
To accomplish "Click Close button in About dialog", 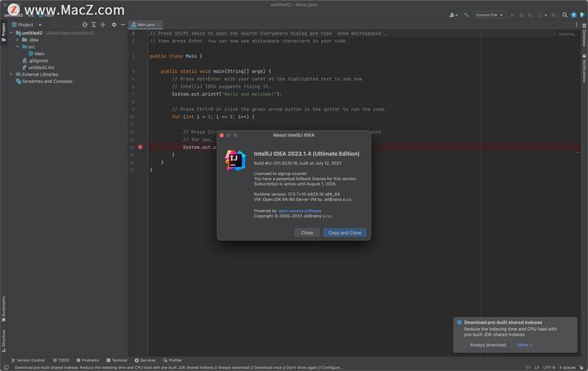I will 307,232.
